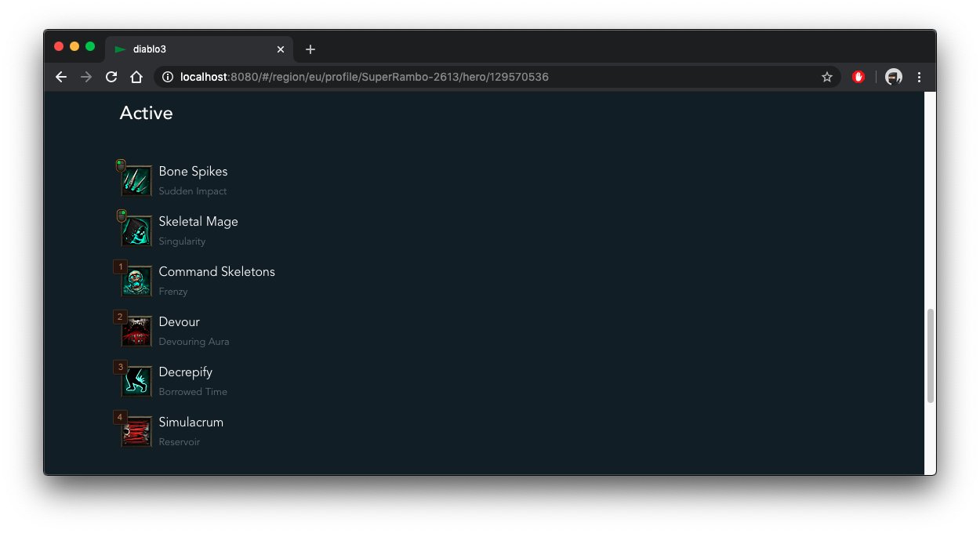The image size is (980, 533).
Task: Click the Borrowed Time rune text
Action: [x=193, y=392]
